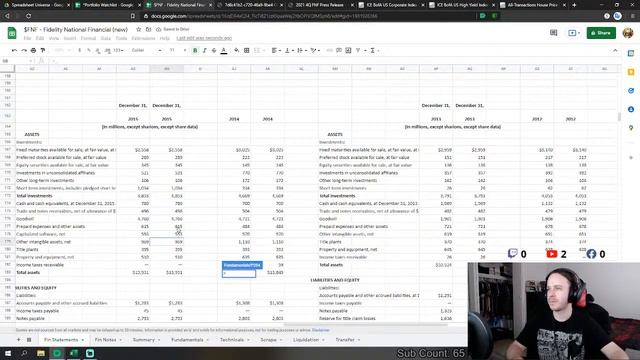This screenshot has height=360, width=640.
Task: Open the All sheets list icon
Action: point(29,340)
